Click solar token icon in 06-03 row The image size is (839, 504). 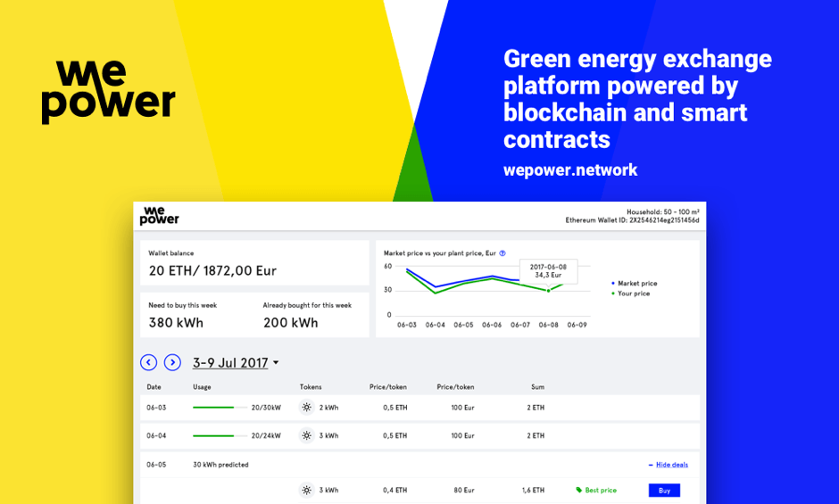click(x=307, y=407)
